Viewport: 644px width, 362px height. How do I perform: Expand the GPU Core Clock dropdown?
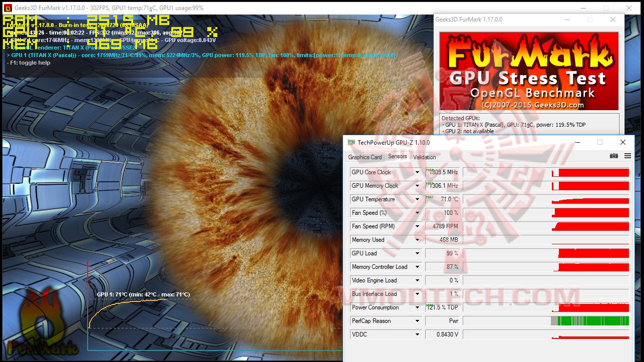point(417,172)
